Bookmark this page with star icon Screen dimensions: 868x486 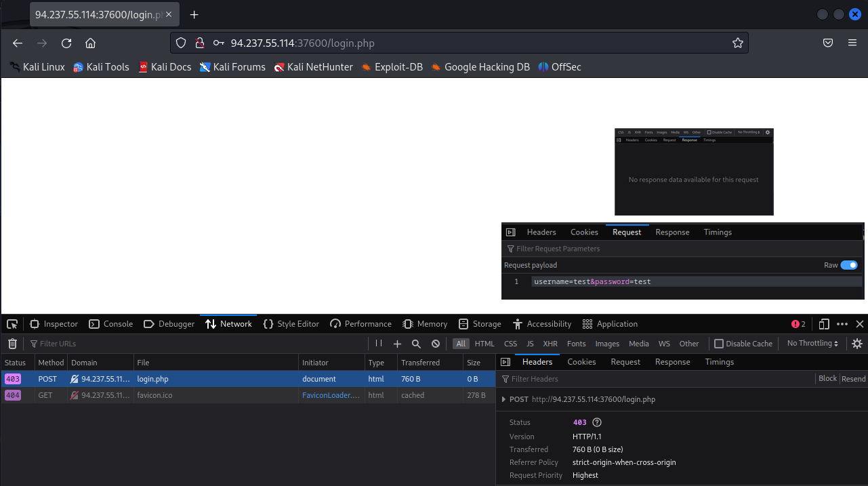click(x=738, y=43)
